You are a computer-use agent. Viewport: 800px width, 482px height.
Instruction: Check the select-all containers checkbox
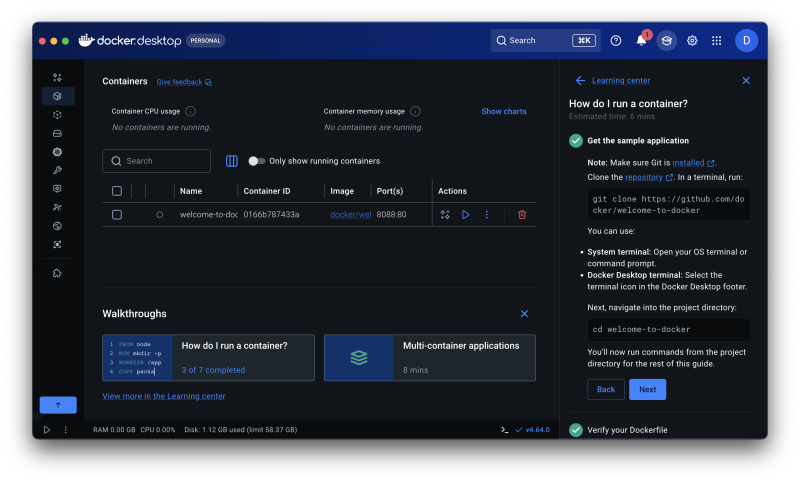click(117, 191)
